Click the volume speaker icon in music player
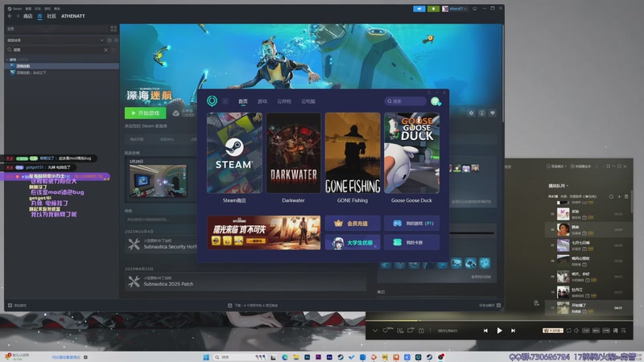Screen dimensions: 644x362 pos(576,331)
